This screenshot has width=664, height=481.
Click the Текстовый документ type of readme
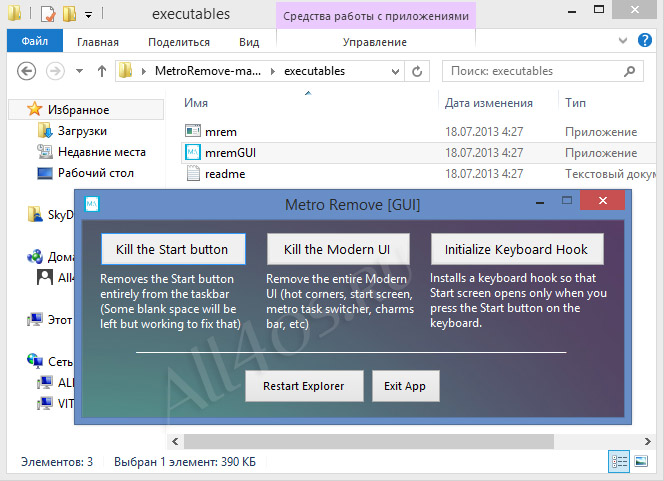point(610,174)
